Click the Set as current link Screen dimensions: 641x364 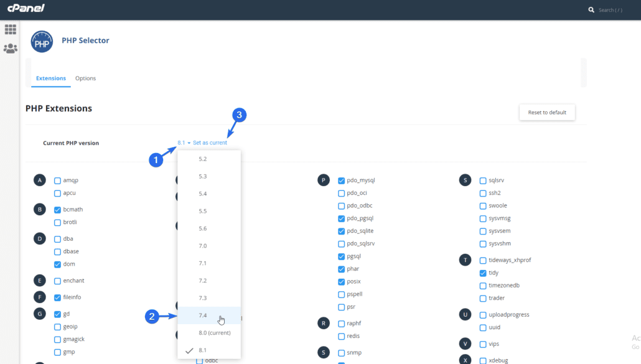[x=210, y=142]
